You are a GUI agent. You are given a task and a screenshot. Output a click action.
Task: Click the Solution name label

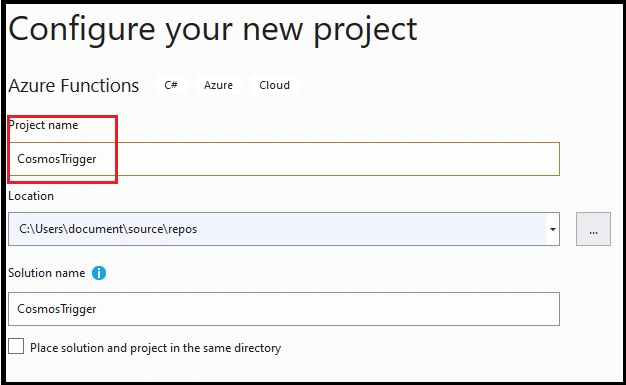coord(47,273)
